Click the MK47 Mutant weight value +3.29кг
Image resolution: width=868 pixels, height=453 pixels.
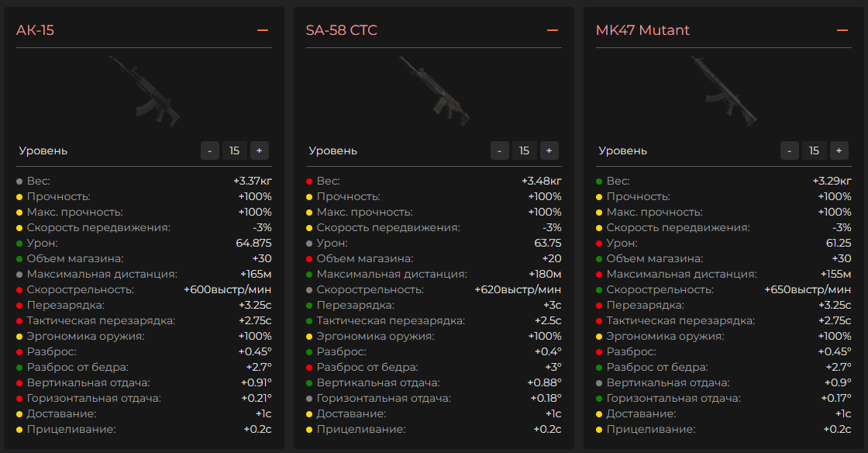[832, 181]
